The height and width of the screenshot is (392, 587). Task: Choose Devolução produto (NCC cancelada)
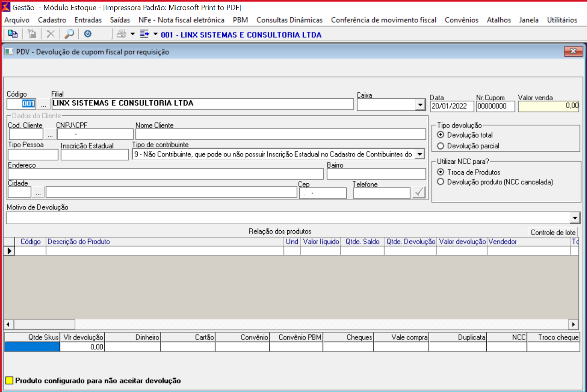pyautogui.click(x=441, y=182)
